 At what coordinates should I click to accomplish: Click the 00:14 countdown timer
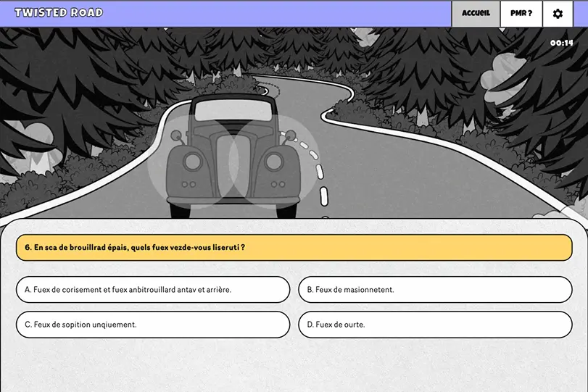pyautogui.click(x=561, y=43)
